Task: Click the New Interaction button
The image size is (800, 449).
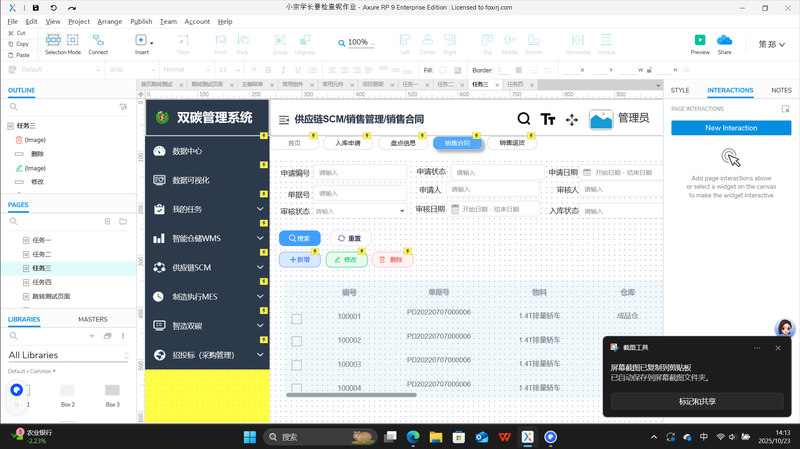Action: pyautogui.click(x=730, y=128)
